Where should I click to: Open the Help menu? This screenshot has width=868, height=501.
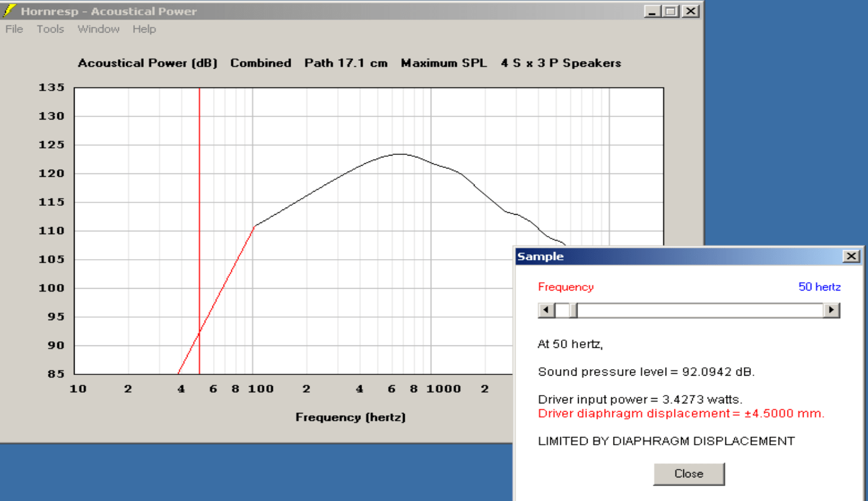[x=144, y=29]
